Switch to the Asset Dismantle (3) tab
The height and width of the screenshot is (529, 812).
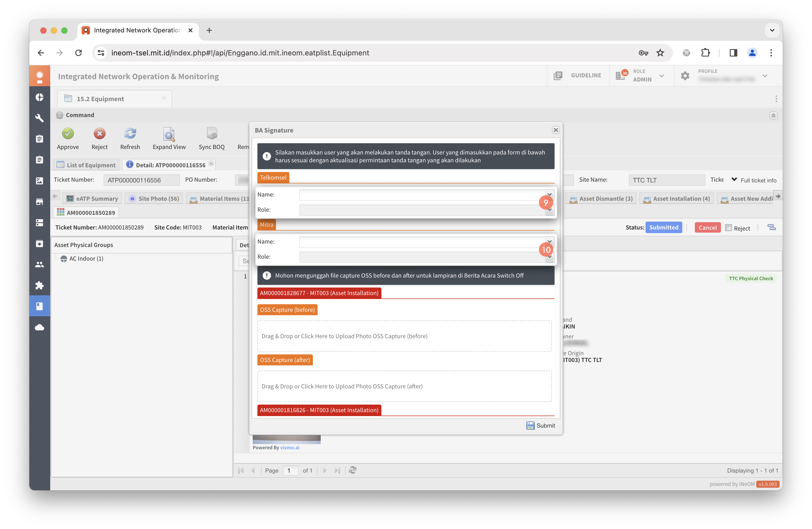coord(601,198)
